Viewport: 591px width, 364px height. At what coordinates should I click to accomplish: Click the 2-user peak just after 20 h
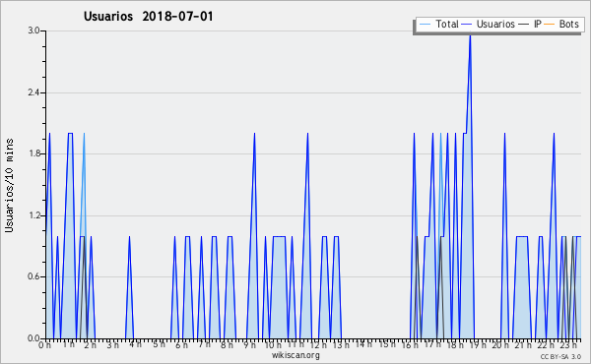coord(504,133)
